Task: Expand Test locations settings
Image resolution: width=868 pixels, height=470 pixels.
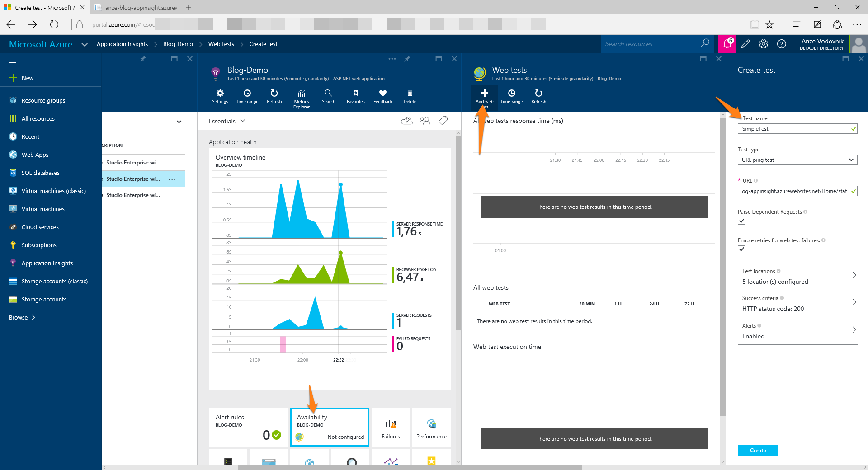Action: (797, 276)
